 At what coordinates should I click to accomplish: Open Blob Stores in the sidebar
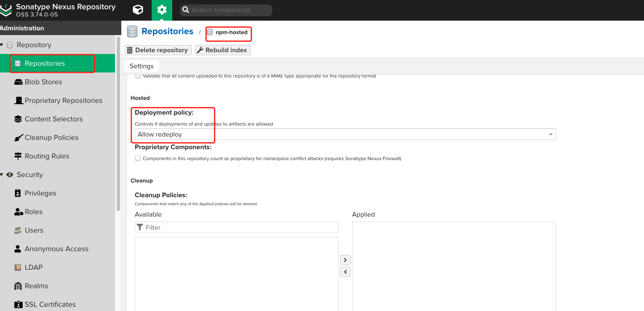(x=57, y=82)
